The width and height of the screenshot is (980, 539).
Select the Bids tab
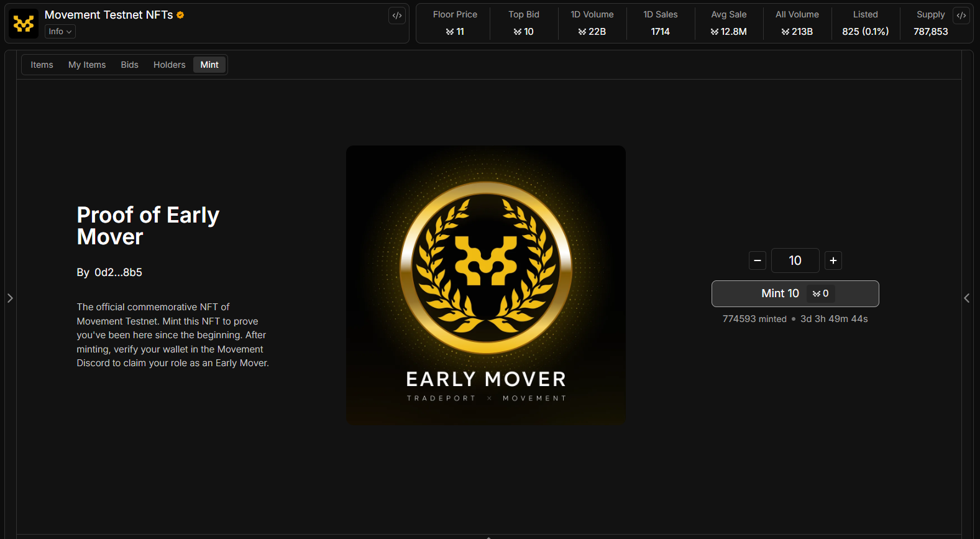pos(129,65)
